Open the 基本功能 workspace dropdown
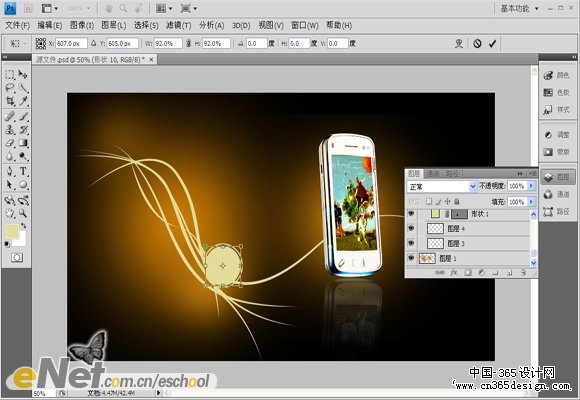 pos(519,9)
